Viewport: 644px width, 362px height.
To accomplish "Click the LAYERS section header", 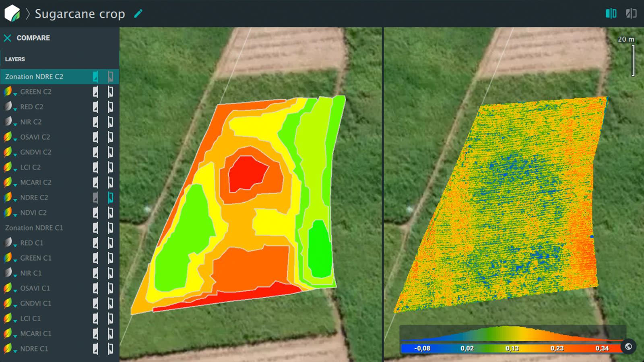I will [x=15, y=59].
